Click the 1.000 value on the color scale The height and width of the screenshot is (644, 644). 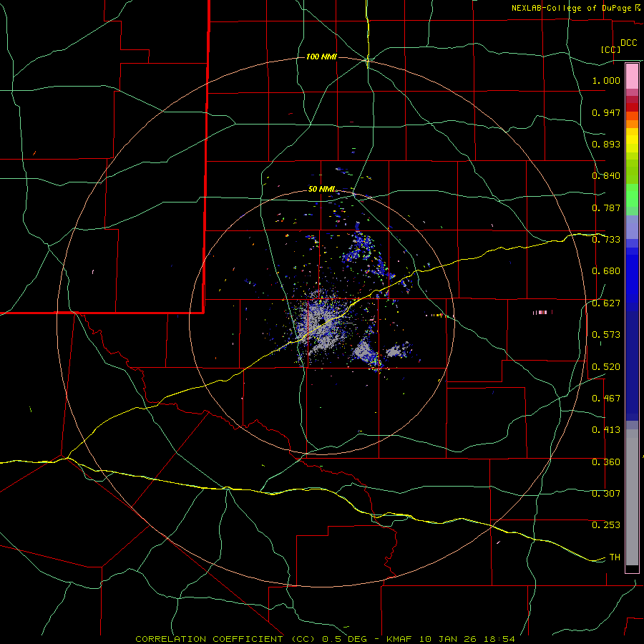606,80
